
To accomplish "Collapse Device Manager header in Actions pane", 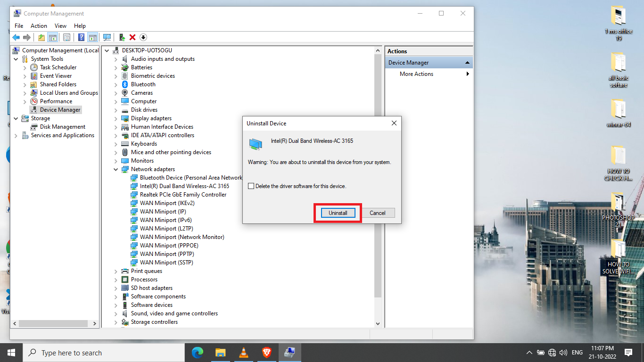I will click(x=467, y=63).
